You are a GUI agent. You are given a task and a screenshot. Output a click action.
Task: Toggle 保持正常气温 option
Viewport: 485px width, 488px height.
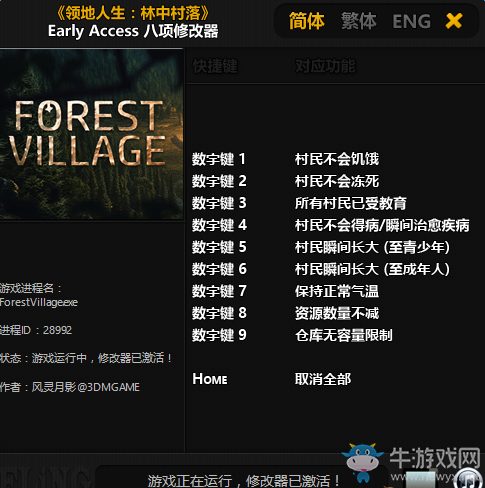pos(337,291)
